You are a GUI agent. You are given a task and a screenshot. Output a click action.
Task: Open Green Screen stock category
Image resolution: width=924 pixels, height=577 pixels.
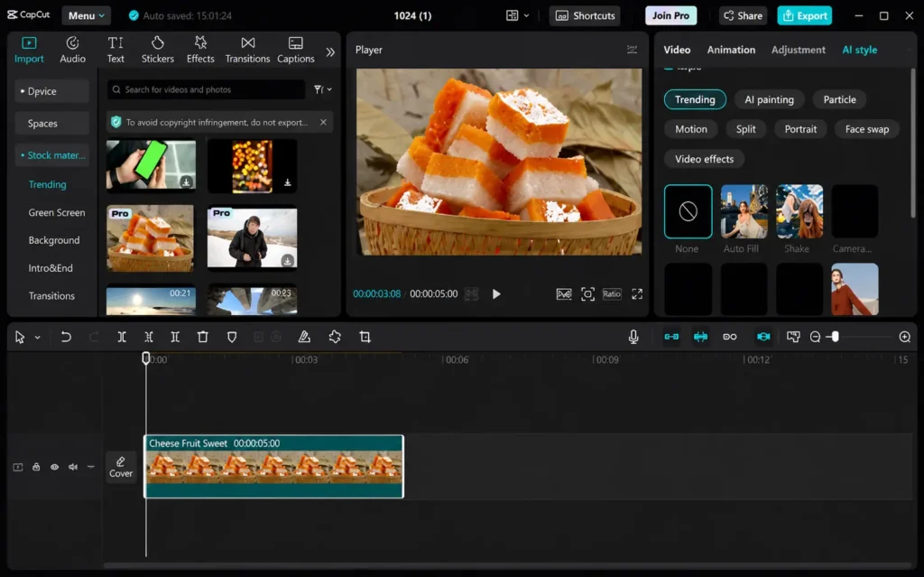[x=57, y=212]
